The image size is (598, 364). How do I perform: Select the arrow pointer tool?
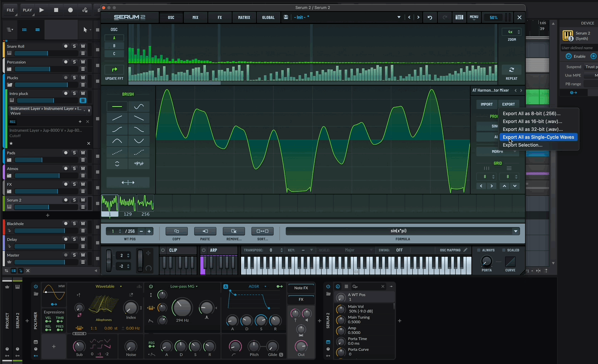[85, 30]
